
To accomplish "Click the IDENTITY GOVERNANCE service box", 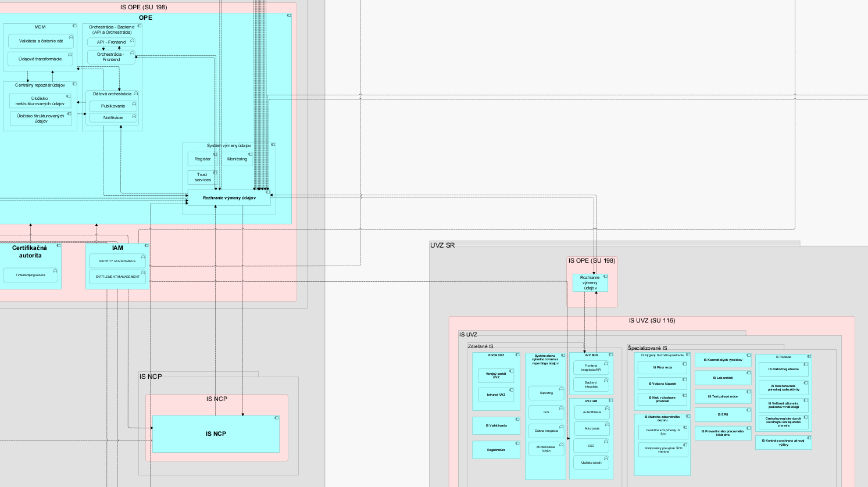I will click(117, 261).
